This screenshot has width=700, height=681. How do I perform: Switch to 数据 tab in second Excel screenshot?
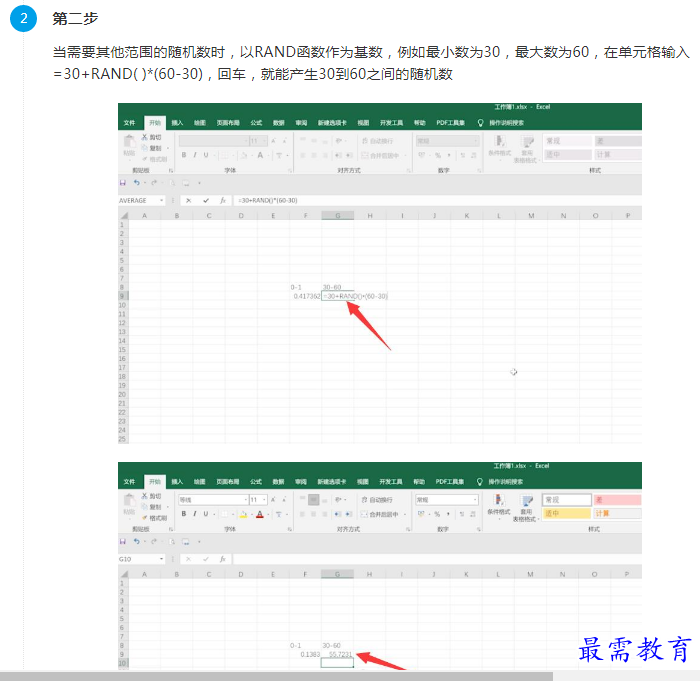pos(279,482)
